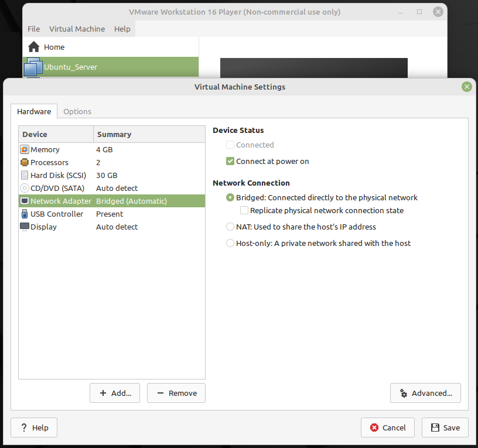Image resolution: width=478 pixels, height=448 pixels.
Task: Select the Hard Disk (SCSI) label
Action: point(58,175)
